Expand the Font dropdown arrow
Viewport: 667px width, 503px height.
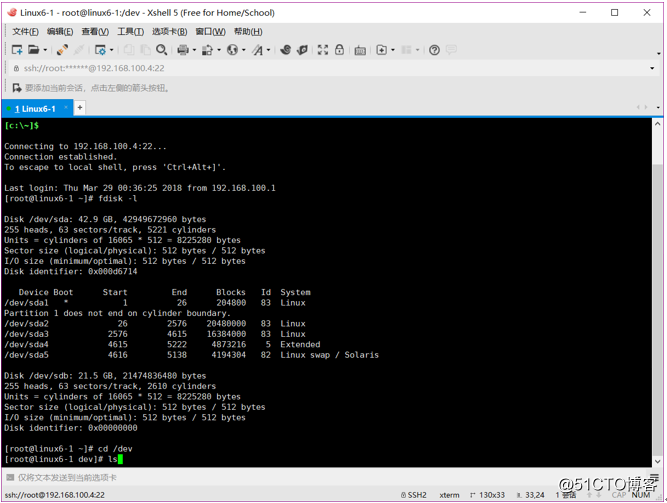(x=268, y=50)
